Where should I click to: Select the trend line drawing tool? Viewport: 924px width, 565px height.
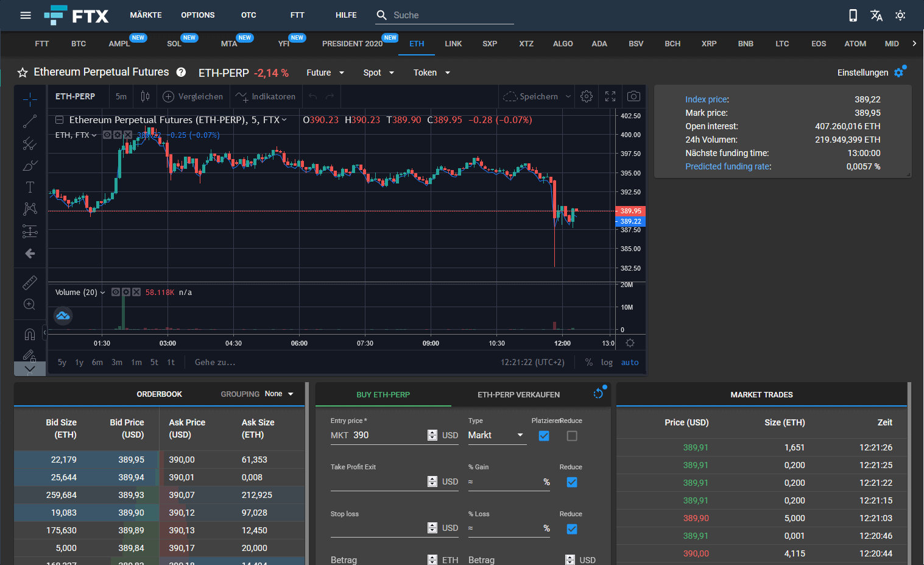point(30,121)
